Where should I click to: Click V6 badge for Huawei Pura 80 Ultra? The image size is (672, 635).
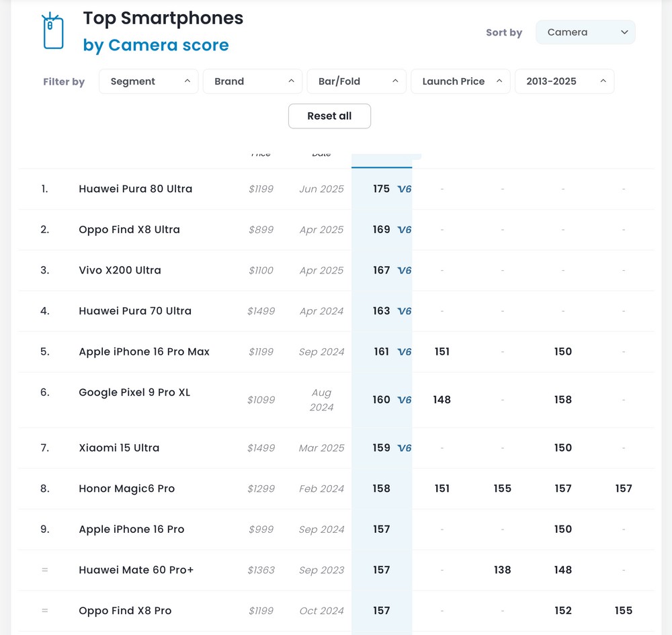pos(404,189)
